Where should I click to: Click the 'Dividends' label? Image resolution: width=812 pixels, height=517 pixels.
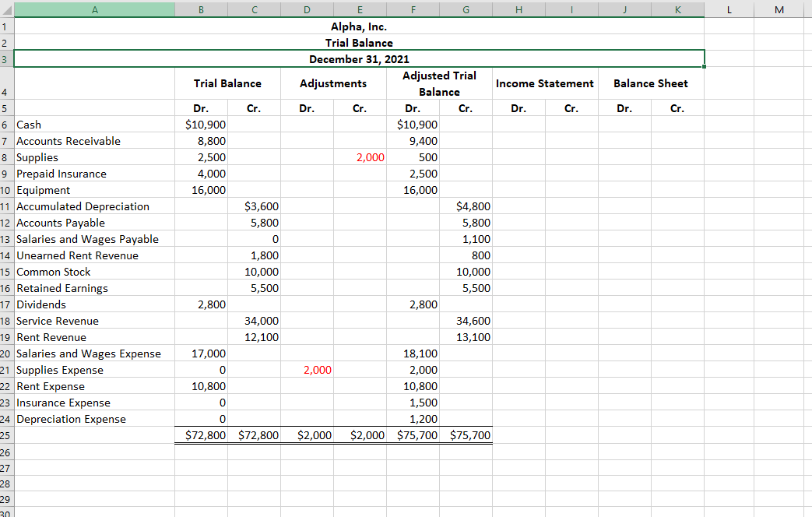[41, 304]
